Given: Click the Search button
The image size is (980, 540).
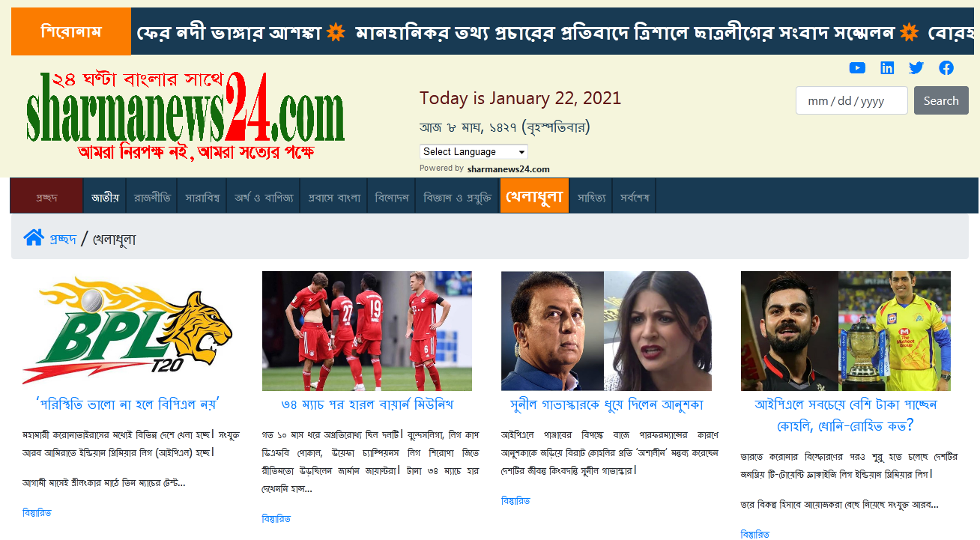Looking at the screenshot, I should click(x=941, y=100).
